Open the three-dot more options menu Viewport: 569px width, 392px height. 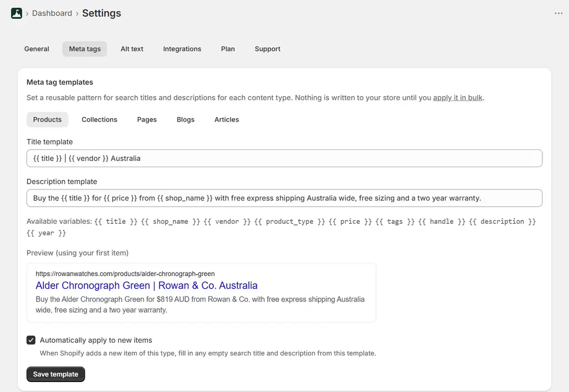(x=558, y=13)
